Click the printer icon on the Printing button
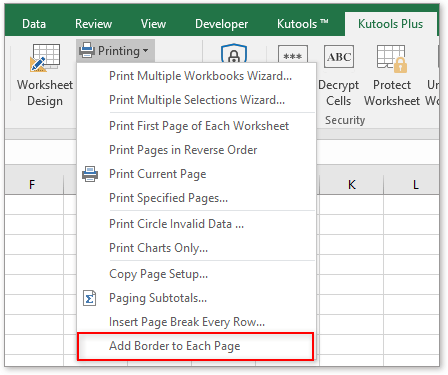This screenshot has height=375, width=448. 87,50
